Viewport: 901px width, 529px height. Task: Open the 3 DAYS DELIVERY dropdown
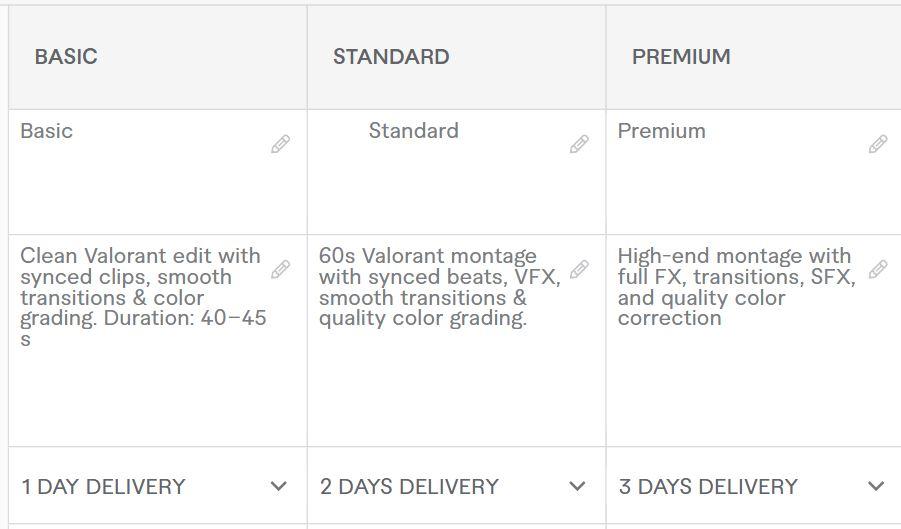(750, 487)
